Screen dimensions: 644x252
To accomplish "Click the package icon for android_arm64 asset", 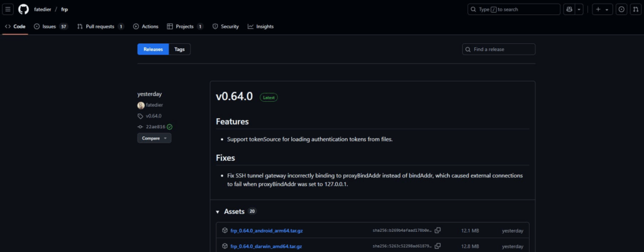I will pyautogui.click(x=225, y=231).
